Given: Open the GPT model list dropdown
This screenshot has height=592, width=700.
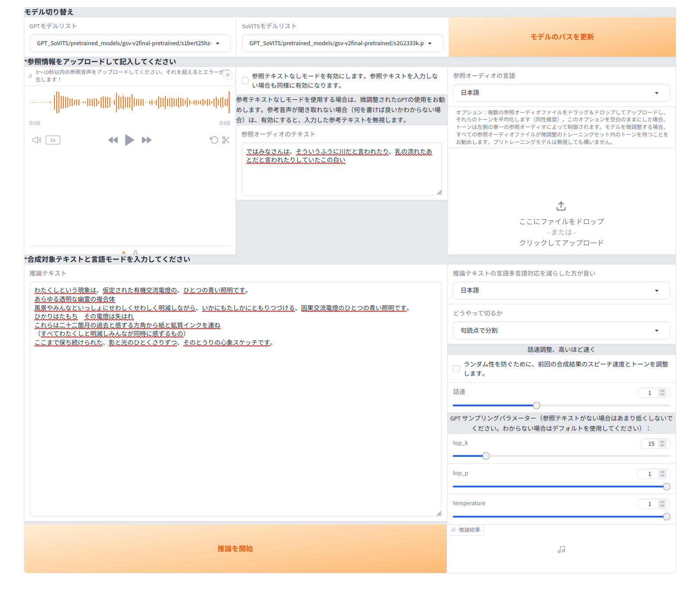Looking at the screenshot, I should coord(130,43).
